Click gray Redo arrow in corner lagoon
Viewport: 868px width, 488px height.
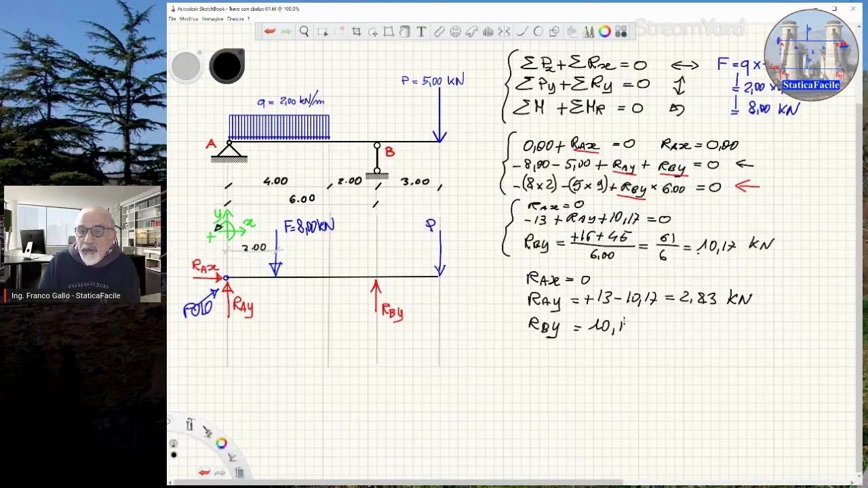[220, 472]
